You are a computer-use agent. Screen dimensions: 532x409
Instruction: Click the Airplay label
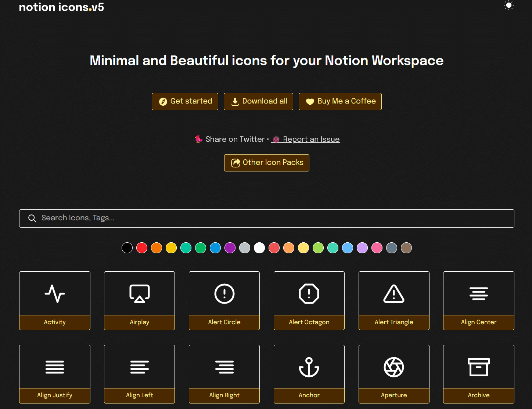click(x=140, y=322)
